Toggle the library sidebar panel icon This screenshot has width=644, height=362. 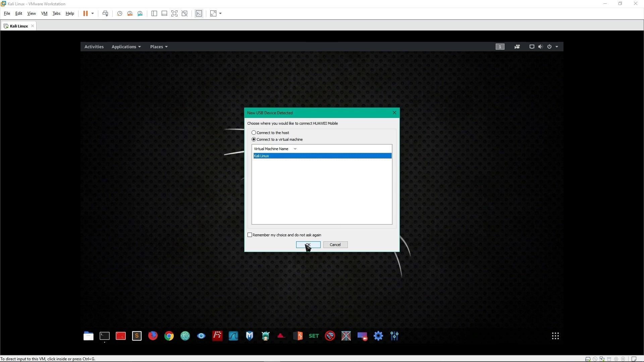tap(154, 13)
